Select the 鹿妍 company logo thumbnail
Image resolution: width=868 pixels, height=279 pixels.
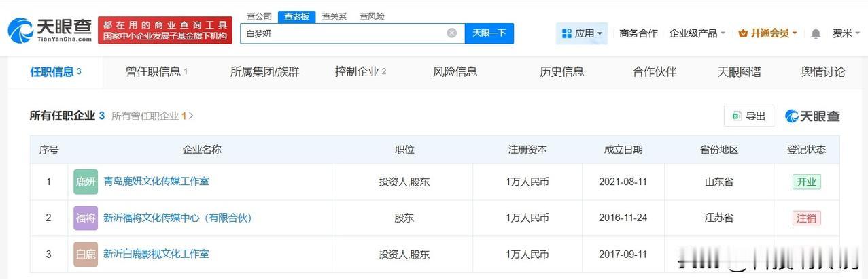[x=86, y=182]
